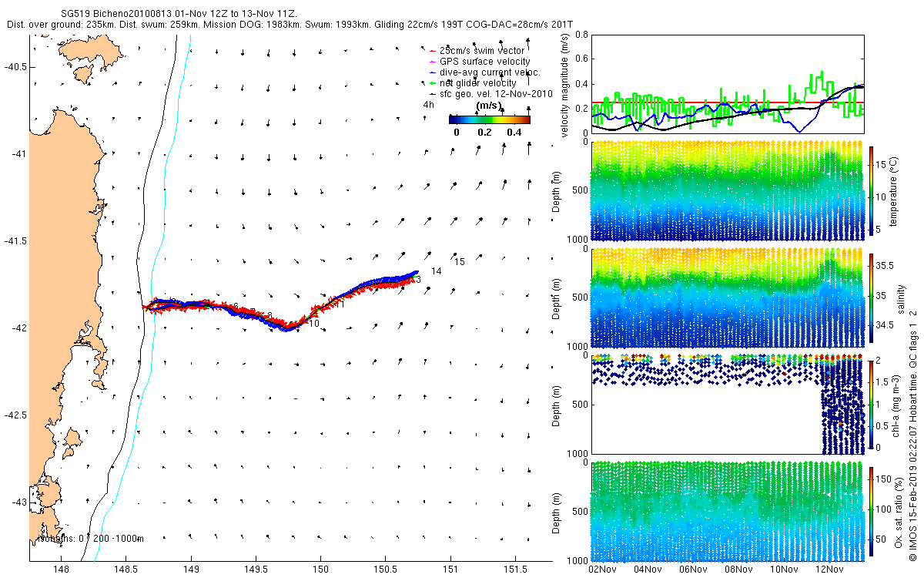The height and width of the screenshot is (578, 924).
Task: Click the '-40.5' latitude tick label
Action: pyautogui.click(x=15, y=67)
